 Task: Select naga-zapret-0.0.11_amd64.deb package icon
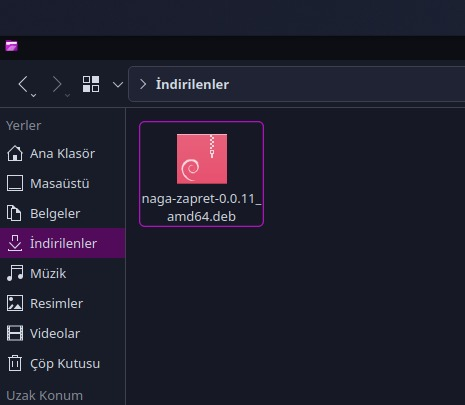point(202,159)
